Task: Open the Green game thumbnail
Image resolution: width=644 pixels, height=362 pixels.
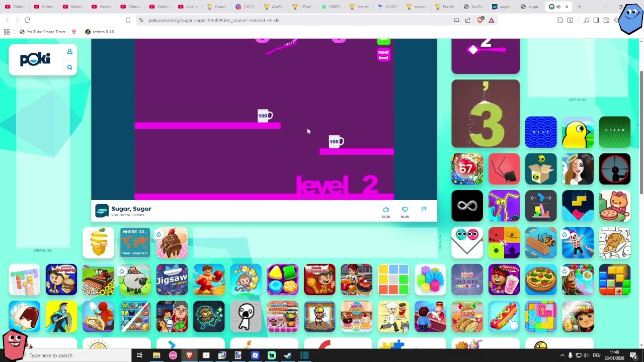Action: (x=615, y=132)
